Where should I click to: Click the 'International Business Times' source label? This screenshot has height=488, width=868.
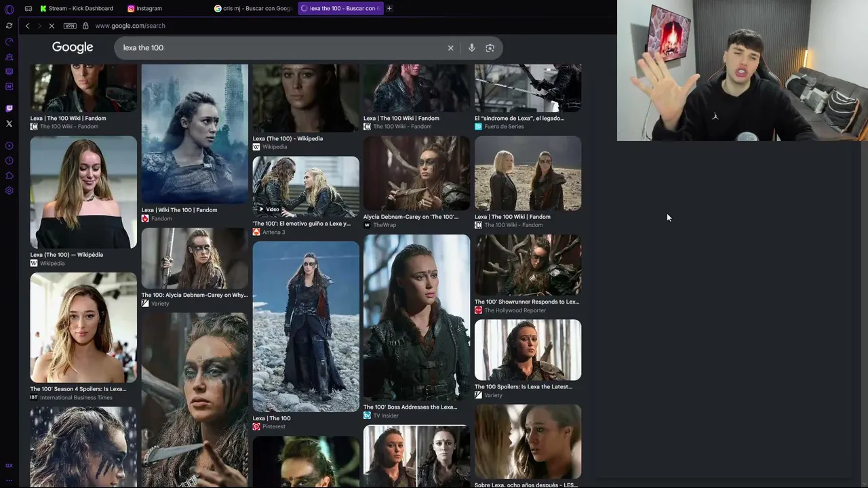tap(76, 397)
